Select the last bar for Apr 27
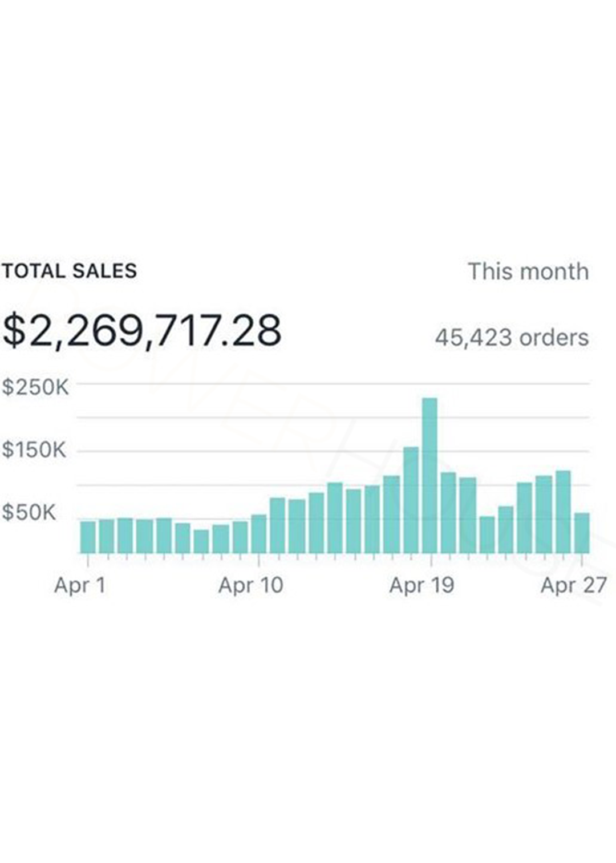Viewport: 616px width, 863px height. 582,533
